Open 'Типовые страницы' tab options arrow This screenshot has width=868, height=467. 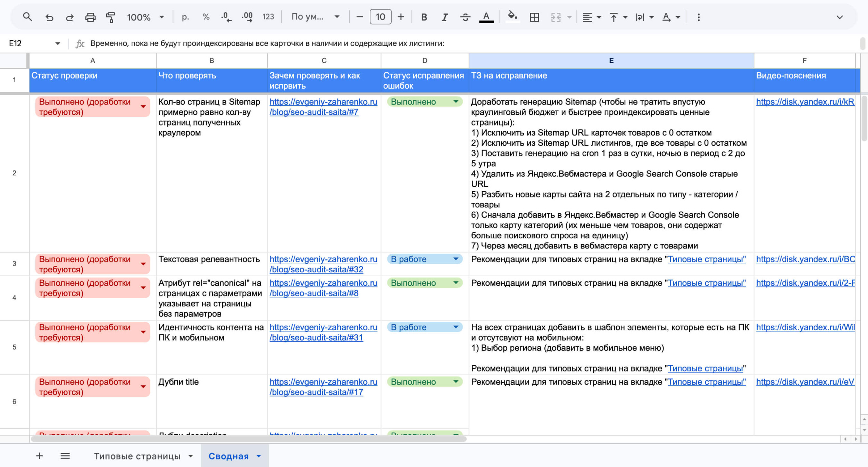[191, 456]
